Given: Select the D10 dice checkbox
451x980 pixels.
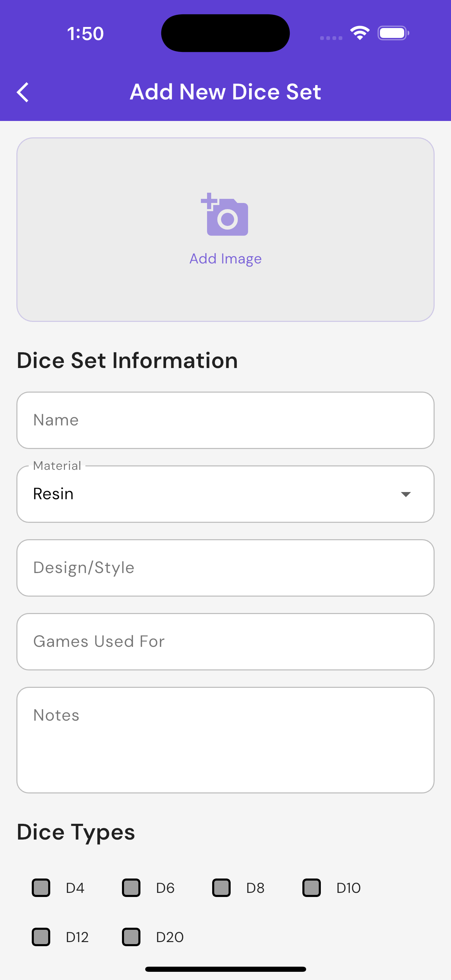Looking at the screenshot, I should pyautogui.click(x=312, y=888).
